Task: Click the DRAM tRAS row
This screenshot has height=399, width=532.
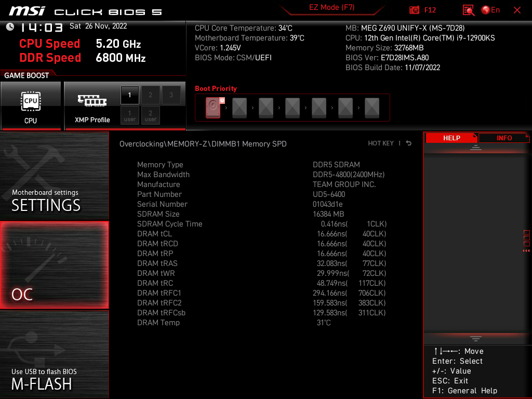Action: click(262, 263)
